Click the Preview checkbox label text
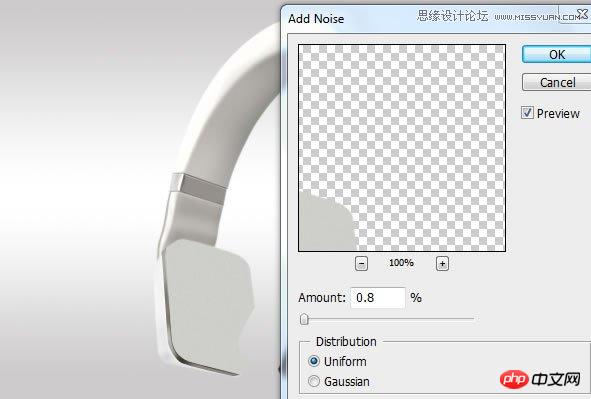 [558, 113]
